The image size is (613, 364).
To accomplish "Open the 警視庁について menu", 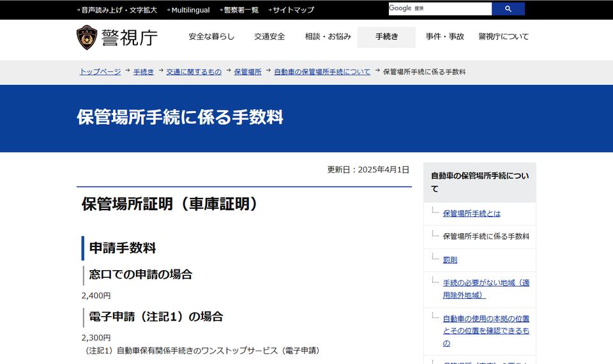I will (x=504, y=37).
